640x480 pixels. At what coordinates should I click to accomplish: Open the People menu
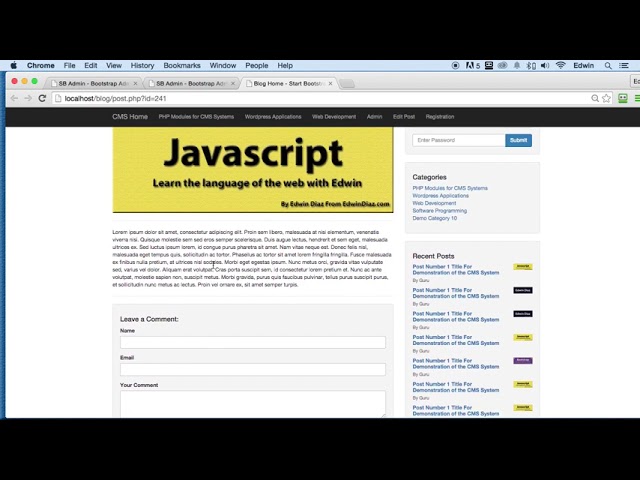[257, 65]
